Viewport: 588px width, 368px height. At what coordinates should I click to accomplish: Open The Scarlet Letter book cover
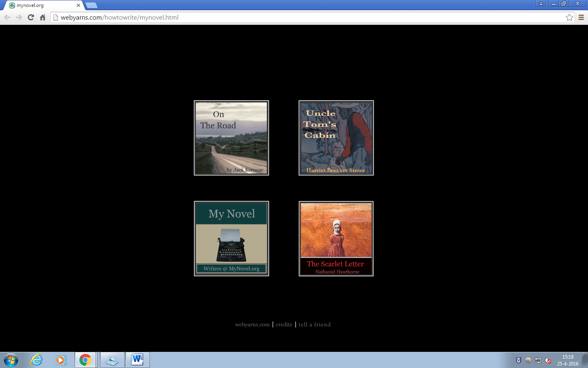coord(336,238)
